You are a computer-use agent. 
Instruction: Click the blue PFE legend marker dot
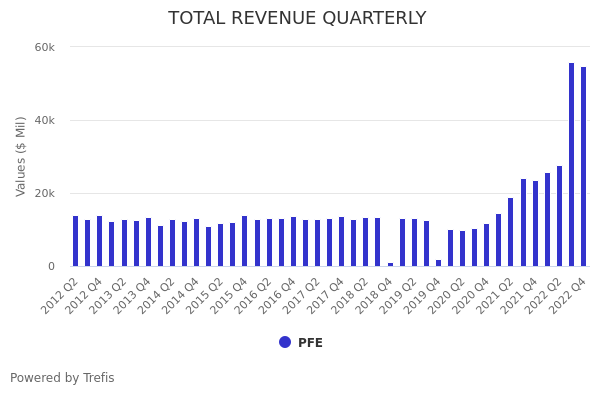coord(285,342)
